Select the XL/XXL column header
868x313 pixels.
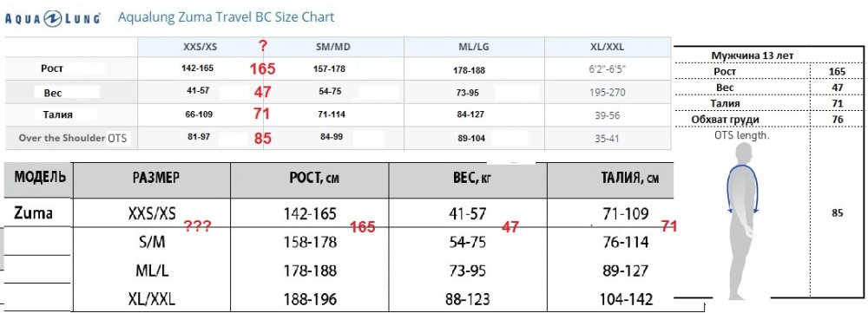click(608, 48)
